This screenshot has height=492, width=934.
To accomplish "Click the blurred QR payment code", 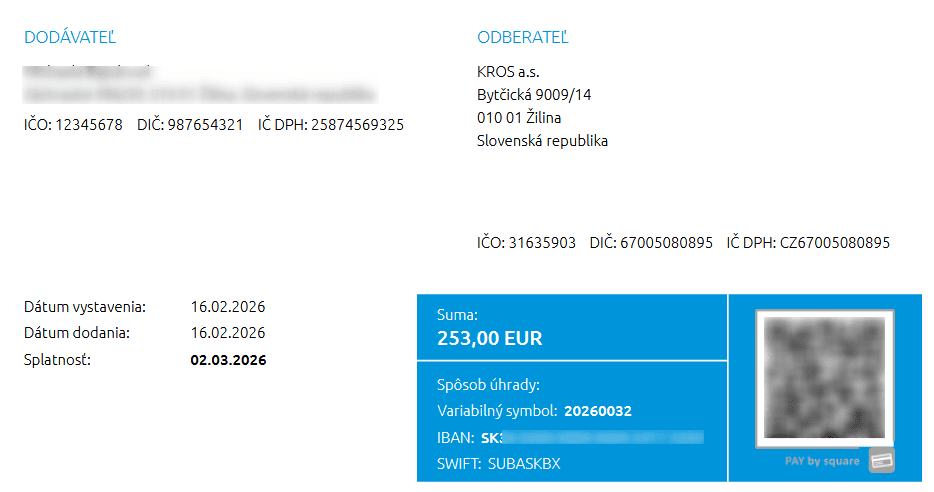I will pos(823,378).
